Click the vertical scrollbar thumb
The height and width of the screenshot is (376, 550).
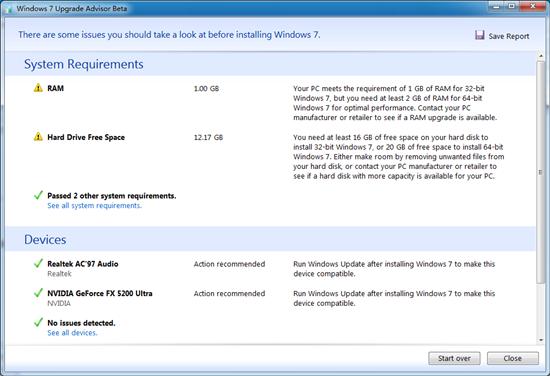coord(541,172)
